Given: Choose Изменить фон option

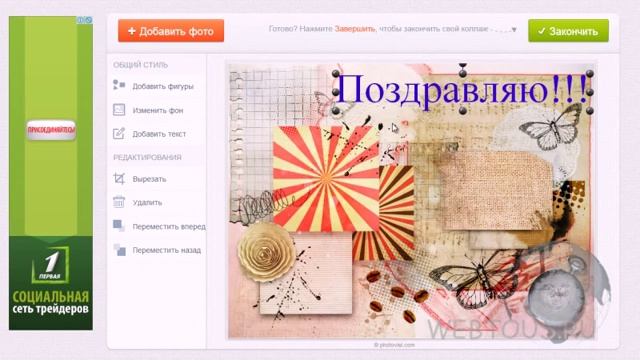Looking at the screenshot, I should [x=158, y=110].
